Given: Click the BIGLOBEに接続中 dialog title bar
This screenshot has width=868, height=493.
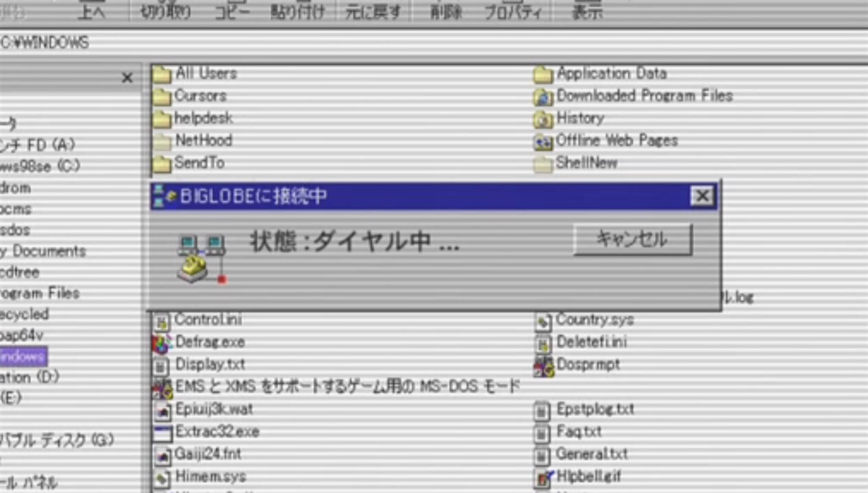Looking at the screenshot, I should pyautogui.click(x=434, y=196).
